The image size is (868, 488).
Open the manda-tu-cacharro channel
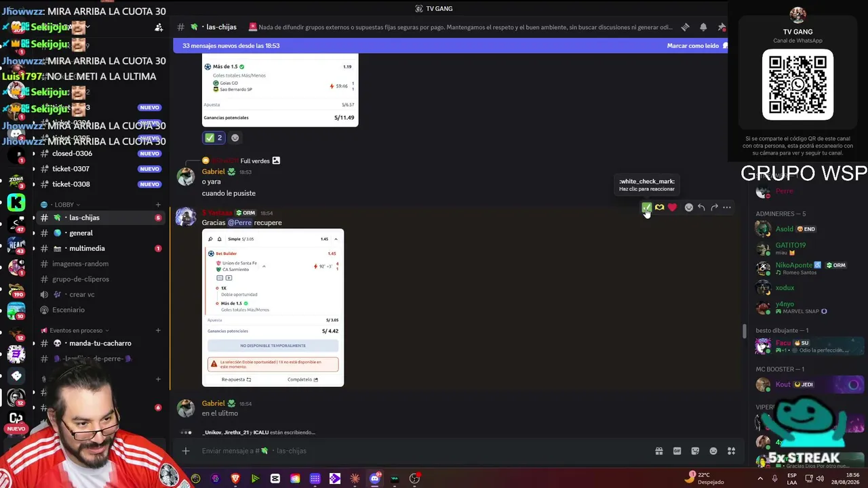102,344
